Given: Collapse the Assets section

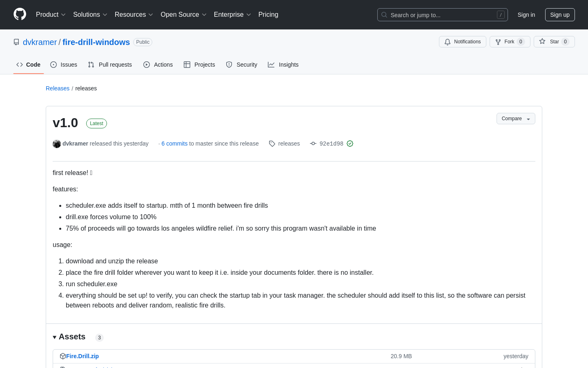Looking at the screenshot, I should click(69, 337).
